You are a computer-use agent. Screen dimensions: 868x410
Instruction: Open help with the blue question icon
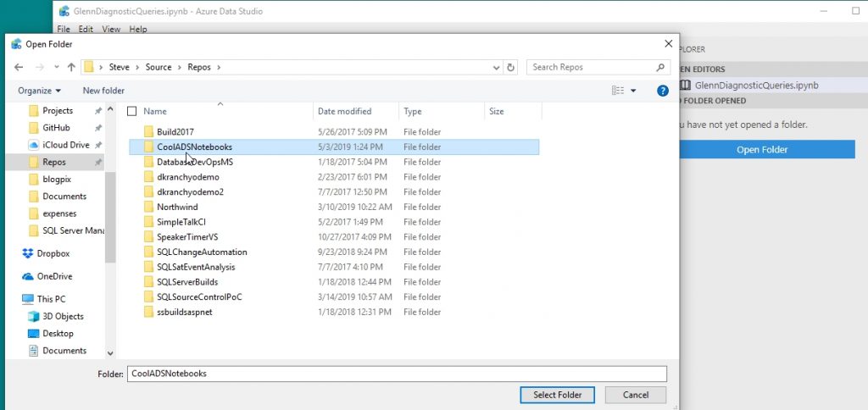pos(662,91)
